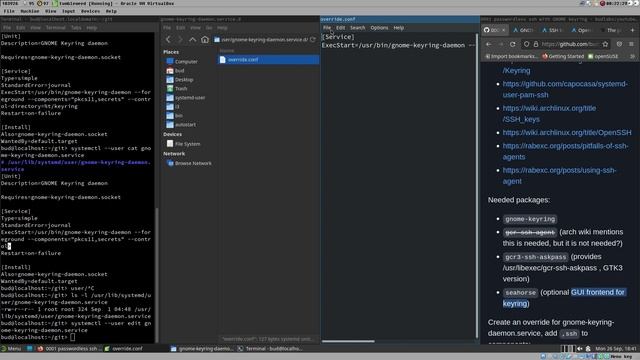Image resolution: width=640 pixels, height=360 pixels.
Task: Click tracking protection shield in address bar
Action: [x=527, y=44]
